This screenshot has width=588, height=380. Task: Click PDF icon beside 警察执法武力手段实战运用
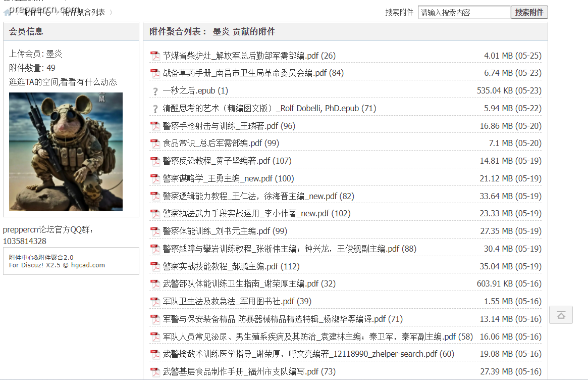pos(155,214)
